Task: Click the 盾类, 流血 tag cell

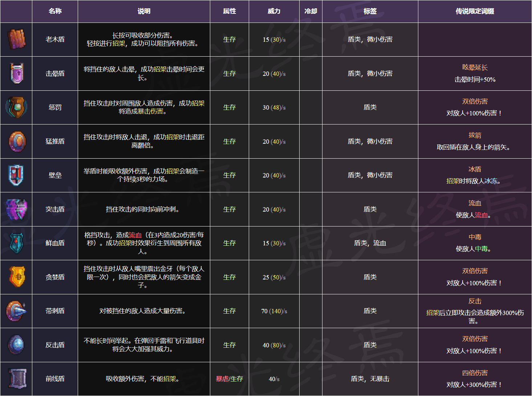Action: [x=370, y=243]
